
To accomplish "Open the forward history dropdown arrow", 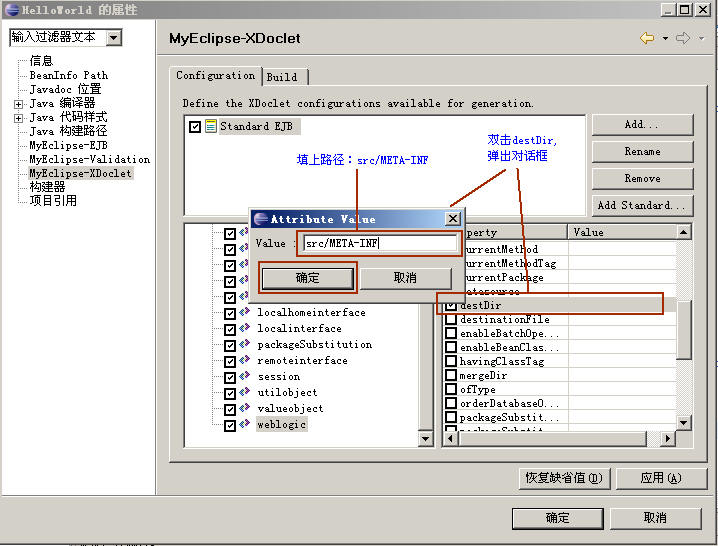I will (x=702, y=38).
